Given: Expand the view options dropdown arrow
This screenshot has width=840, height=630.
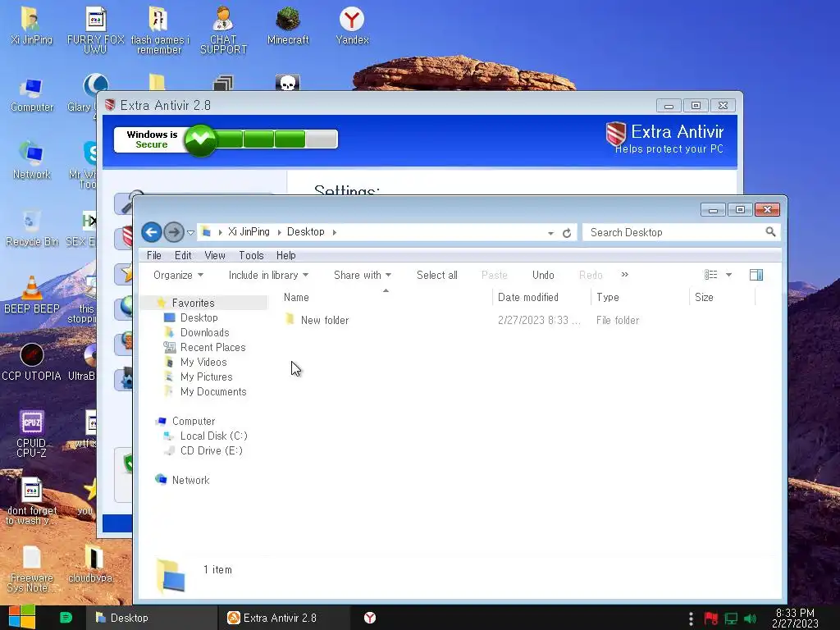Looking at the screenshot, I should click(x=728, y=275).
